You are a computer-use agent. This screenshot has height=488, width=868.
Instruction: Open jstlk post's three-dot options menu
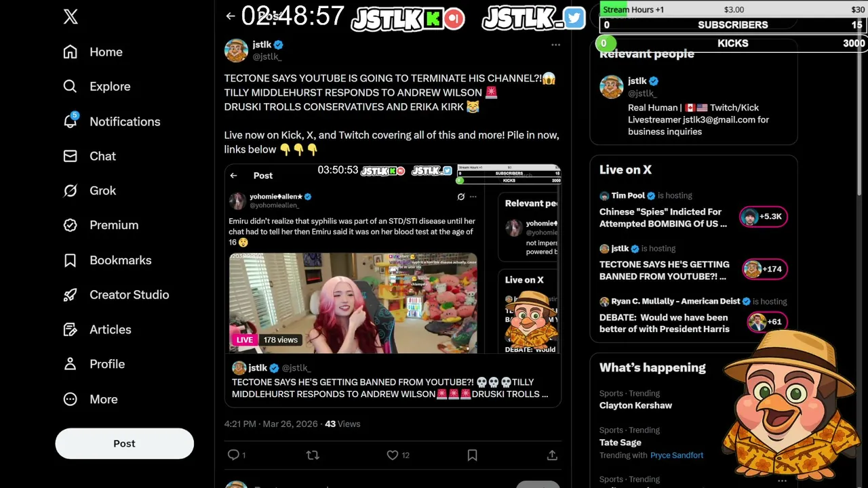point(555,45)
